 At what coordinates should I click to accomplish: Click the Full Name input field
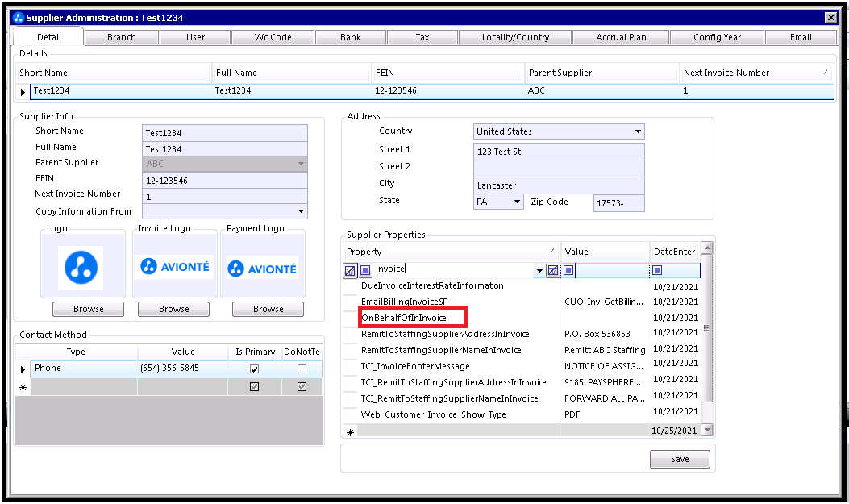(x=225, y=149)
